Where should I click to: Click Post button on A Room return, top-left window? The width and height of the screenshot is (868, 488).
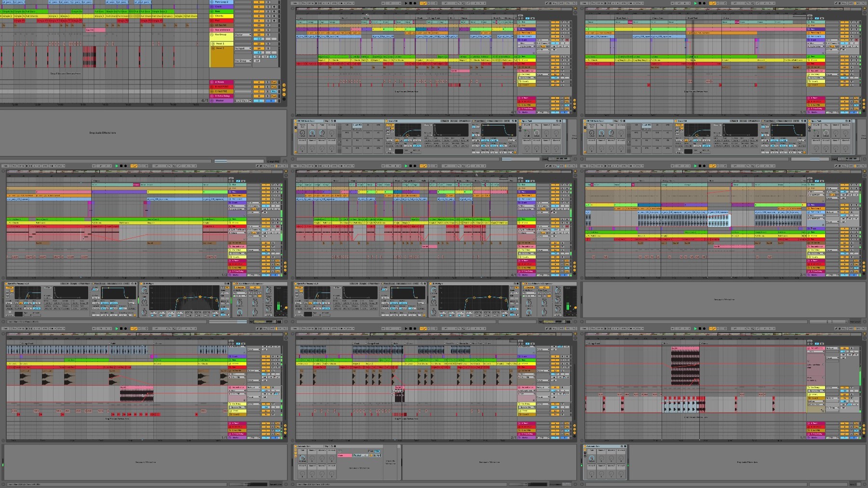(x=274, y=82)
